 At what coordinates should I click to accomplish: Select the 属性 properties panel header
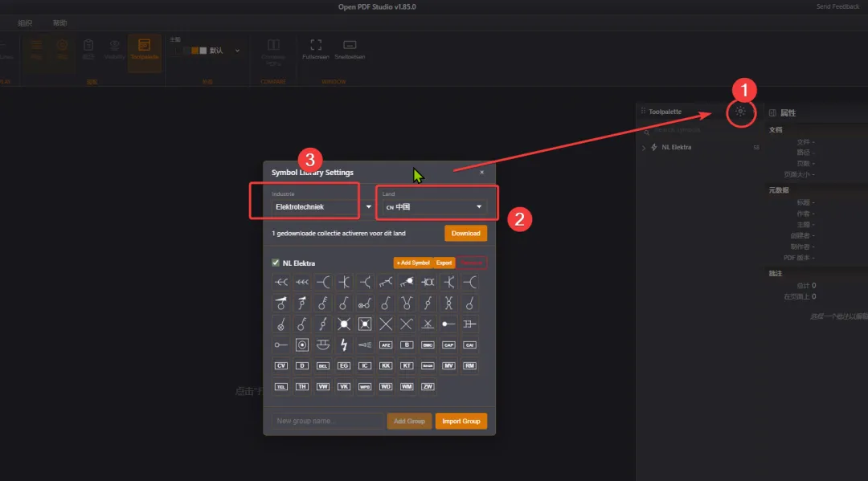tap(787, 112)
